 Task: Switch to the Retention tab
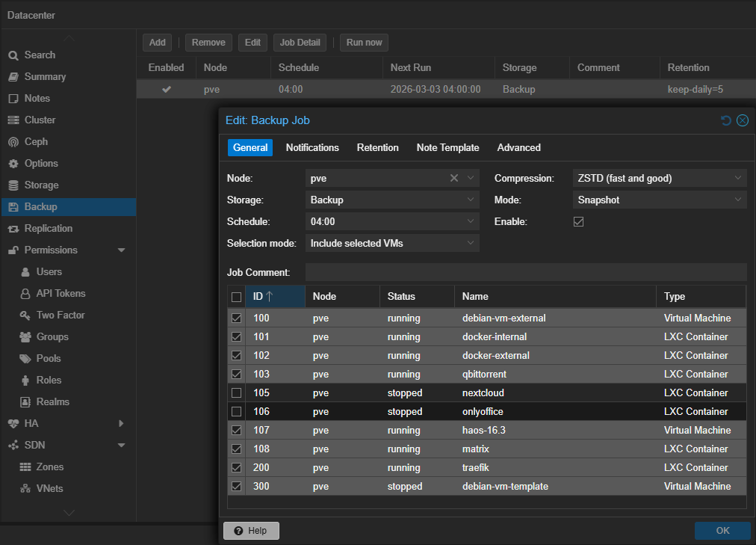click(x=377, y=148)
